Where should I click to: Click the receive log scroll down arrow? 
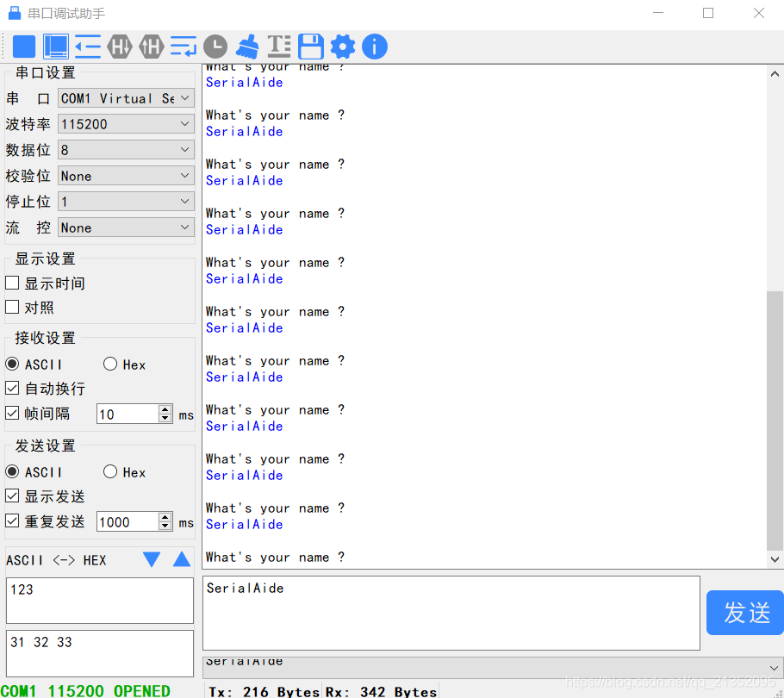(775, 559)
